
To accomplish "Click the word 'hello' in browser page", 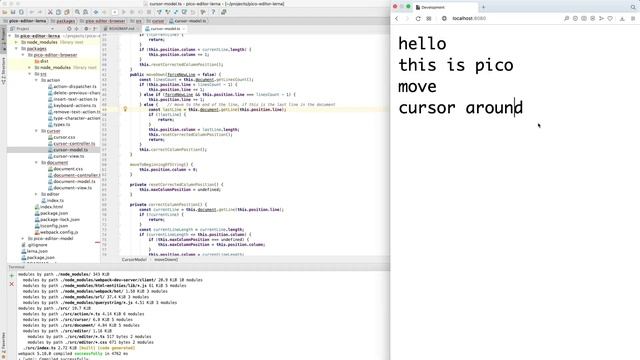I will point(422,44).
